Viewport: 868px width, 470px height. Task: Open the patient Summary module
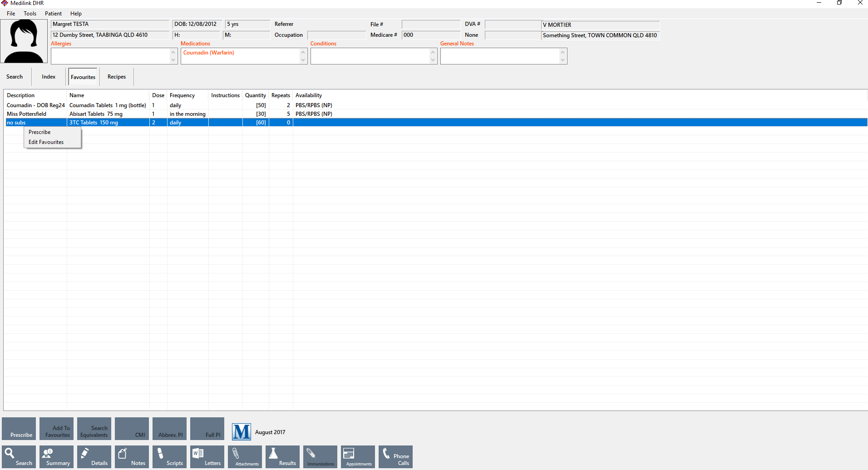coord(56,456)
